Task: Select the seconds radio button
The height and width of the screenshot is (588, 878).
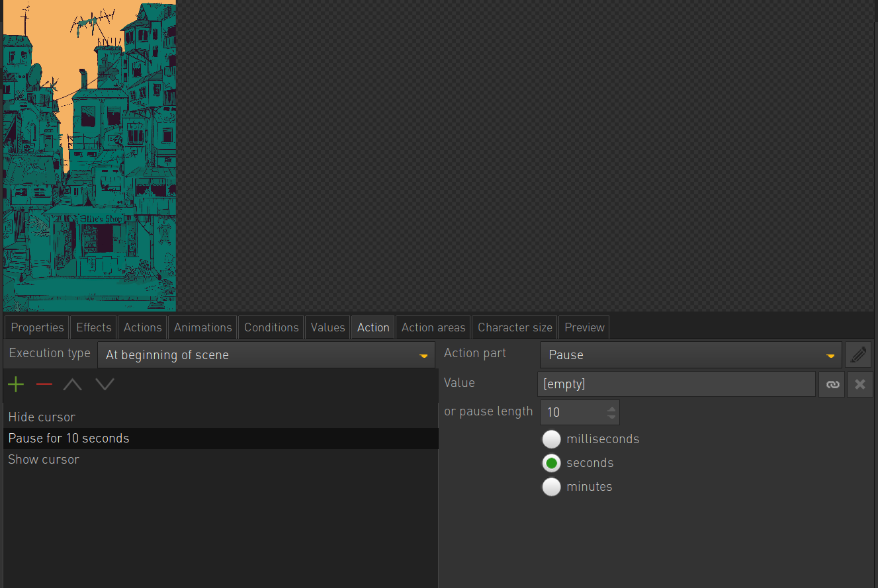Action: click(x=551, y=463)
